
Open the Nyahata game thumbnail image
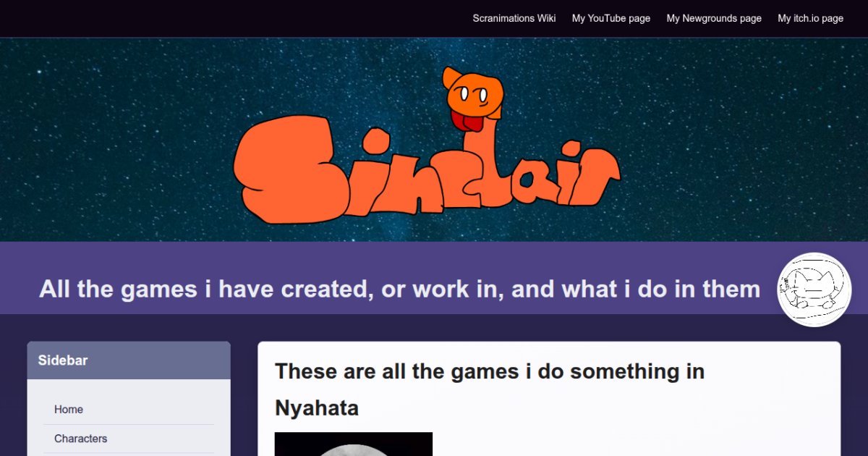pyautogui.click(x=353, y=444)
